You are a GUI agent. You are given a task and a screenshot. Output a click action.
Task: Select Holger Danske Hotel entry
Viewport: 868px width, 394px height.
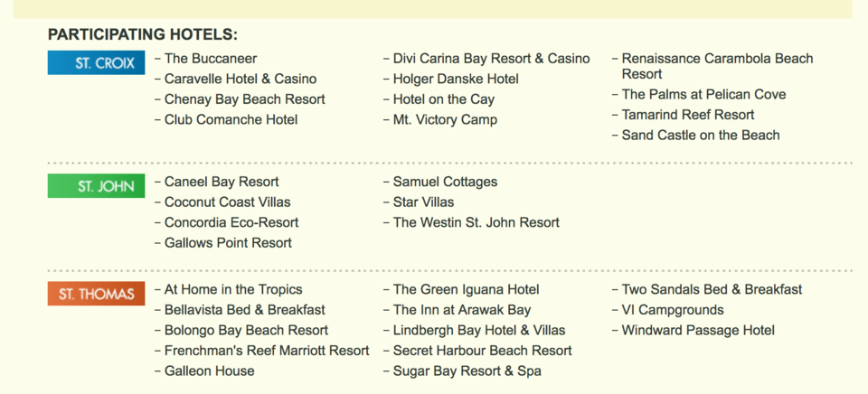point(456,80)
